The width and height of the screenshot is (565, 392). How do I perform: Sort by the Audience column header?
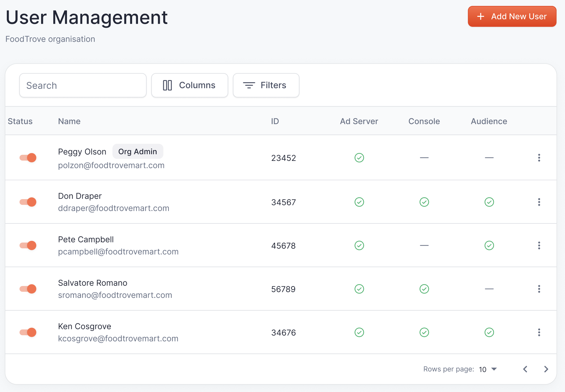click(x=489, y=121)
